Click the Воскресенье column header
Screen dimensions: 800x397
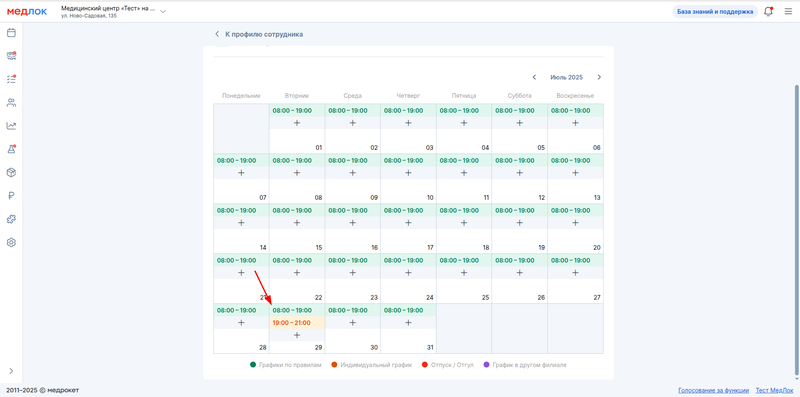(x=575, y=96)
